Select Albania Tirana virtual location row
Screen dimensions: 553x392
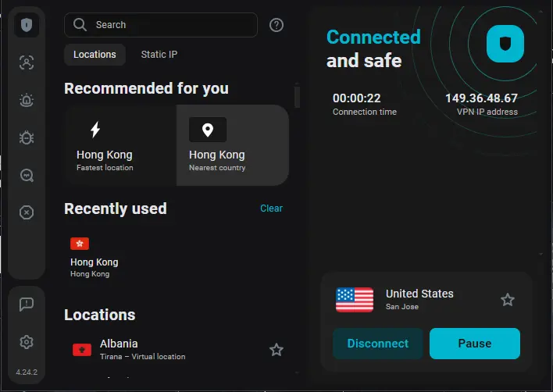coord(177,350)
